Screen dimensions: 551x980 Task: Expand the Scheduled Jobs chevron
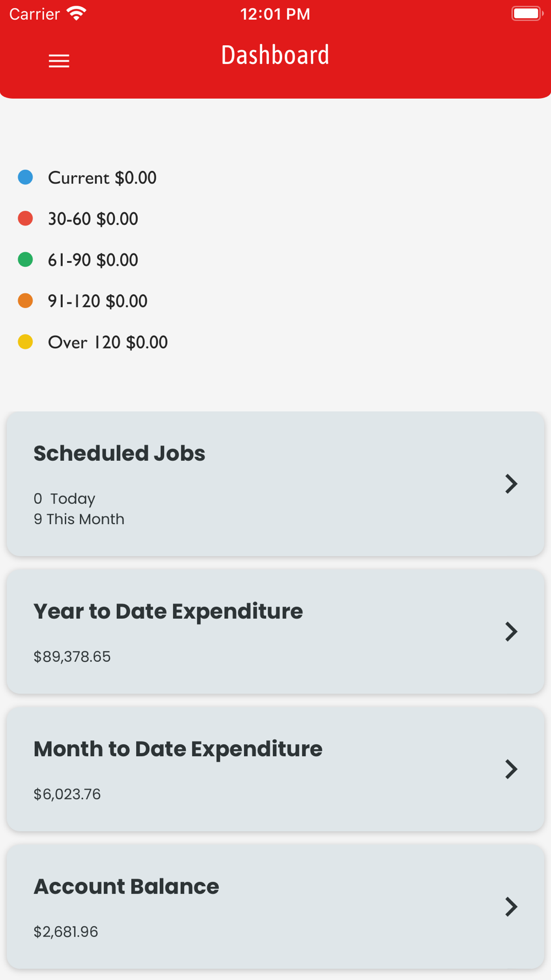[511, 484]
